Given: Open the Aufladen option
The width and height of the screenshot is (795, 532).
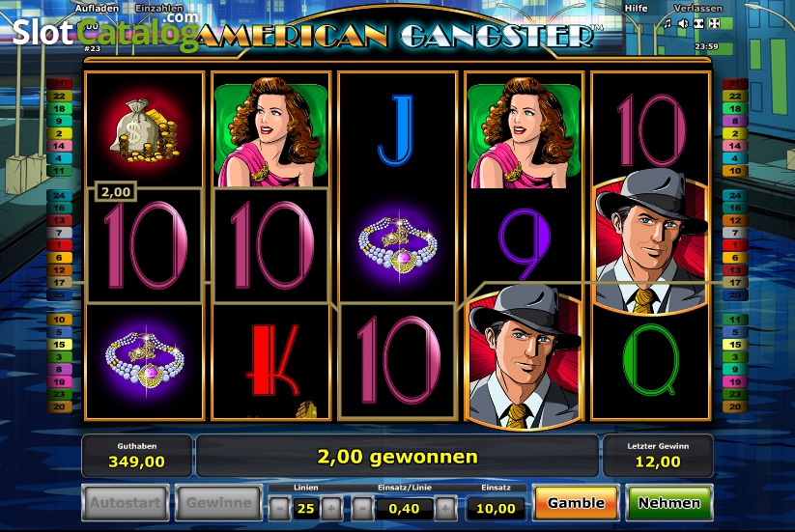Looking at the screenshot, I should pos(97,8).
